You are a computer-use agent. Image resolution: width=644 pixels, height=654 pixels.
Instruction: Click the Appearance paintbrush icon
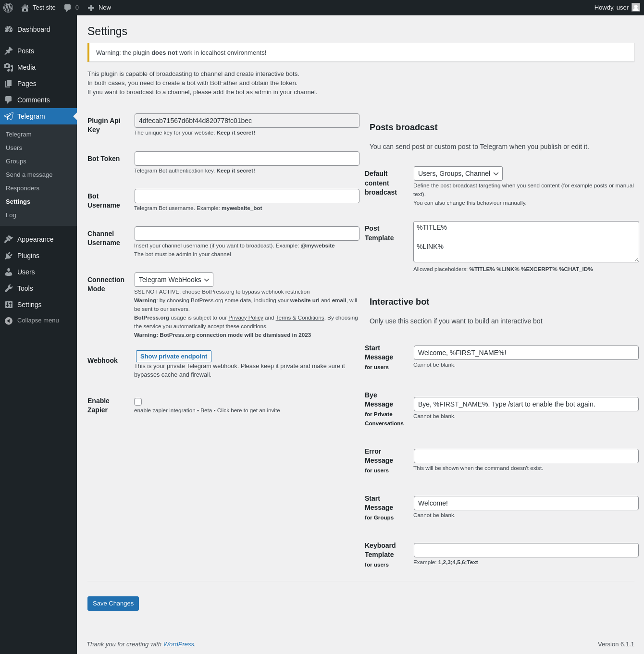pos(9,239)
